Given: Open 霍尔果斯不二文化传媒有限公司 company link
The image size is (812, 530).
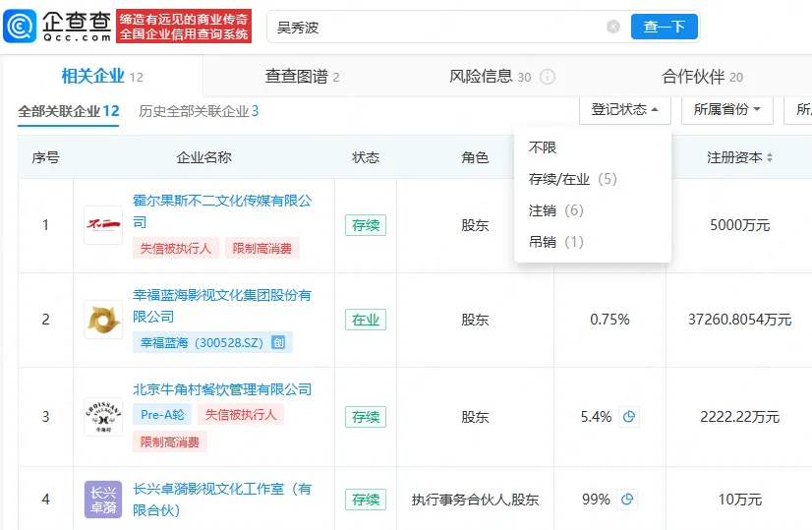Looking at the screenshot, I should click(222, 211).
